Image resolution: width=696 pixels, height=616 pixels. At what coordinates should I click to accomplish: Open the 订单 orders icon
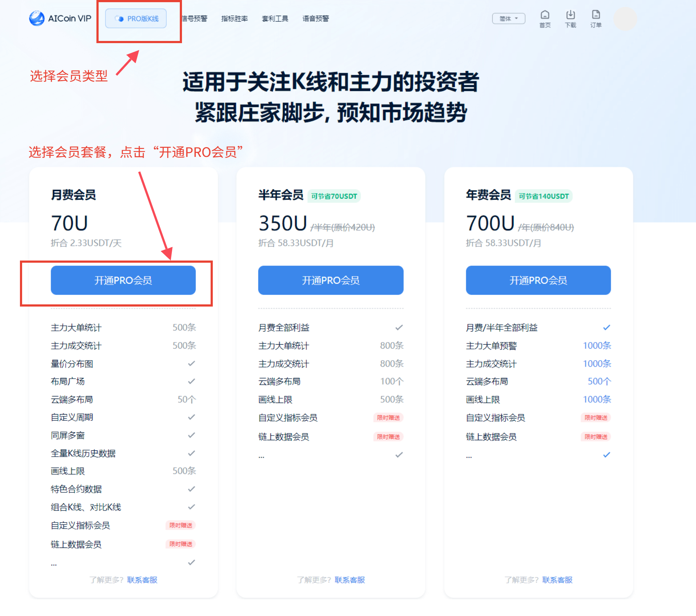click(596, 18)
